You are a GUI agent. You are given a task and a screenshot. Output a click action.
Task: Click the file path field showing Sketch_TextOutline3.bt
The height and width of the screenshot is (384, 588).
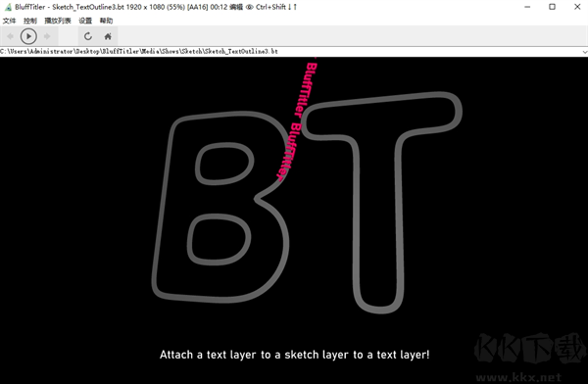tap(291, 51)
